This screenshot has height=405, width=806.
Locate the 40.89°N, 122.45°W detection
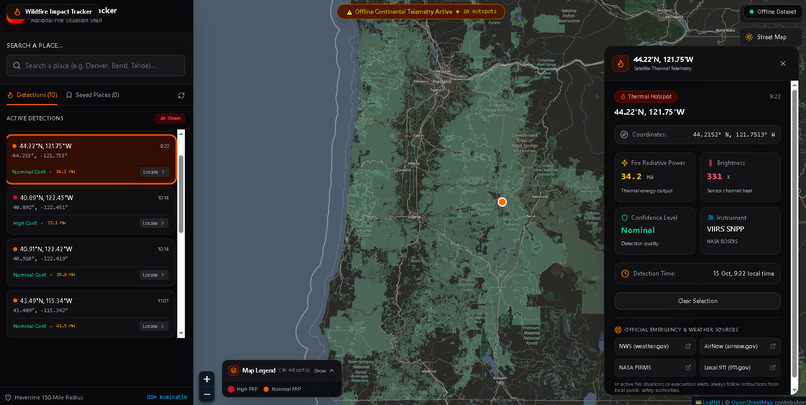tap(154, 223)
